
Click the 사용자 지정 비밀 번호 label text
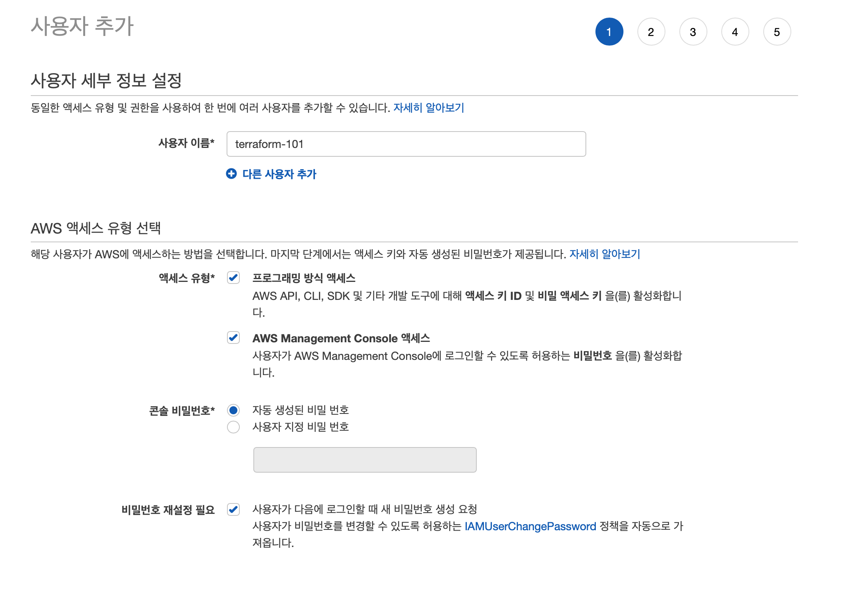click(301, 427)
